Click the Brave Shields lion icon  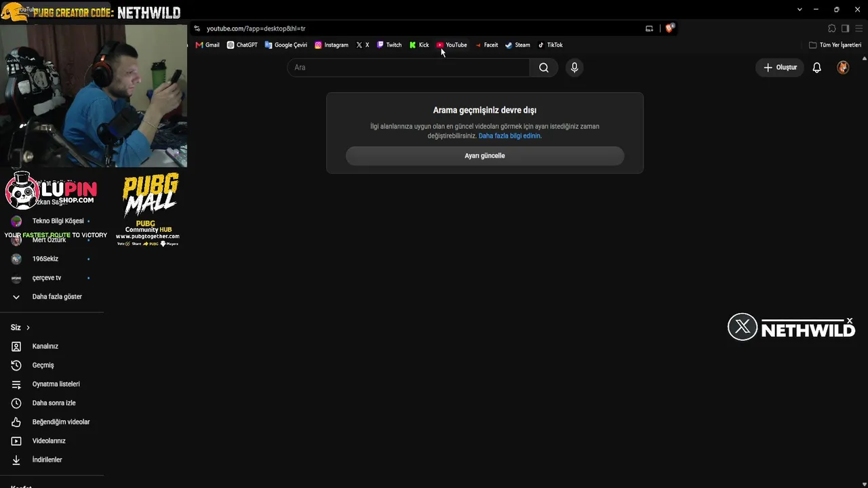click(x=670, y=28)
